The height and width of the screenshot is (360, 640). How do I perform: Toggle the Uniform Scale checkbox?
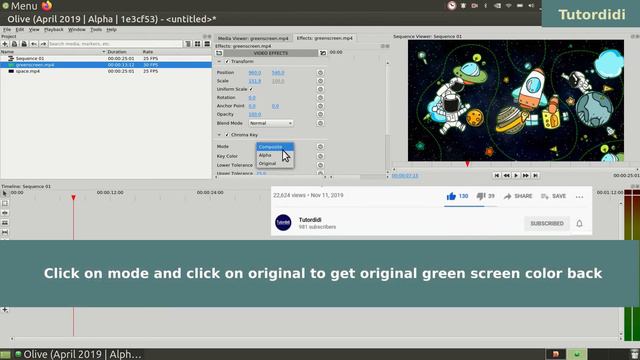click(251, 89)
